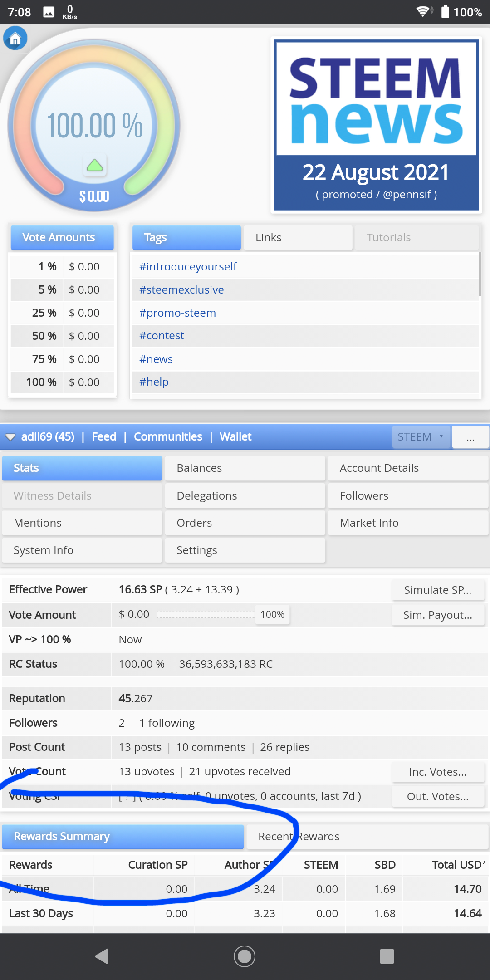The image size is (490, 980).
Task: Open the #promo-steem tag
Action: click(177, 313)
